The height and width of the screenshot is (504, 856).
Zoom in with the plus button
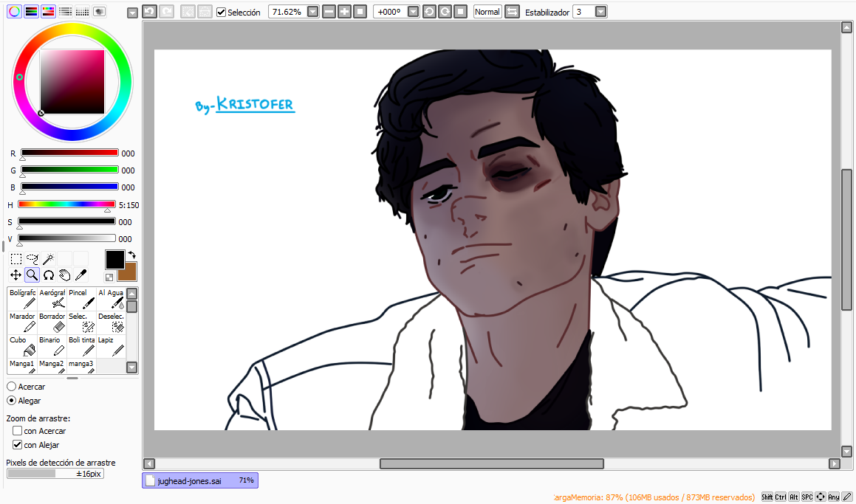click(344, 12)
